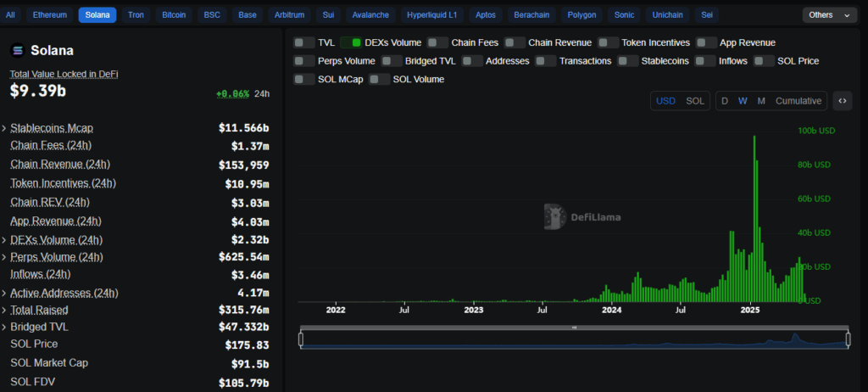
Task: Toggle the Addresses chart switch
Action: (472, 61)
